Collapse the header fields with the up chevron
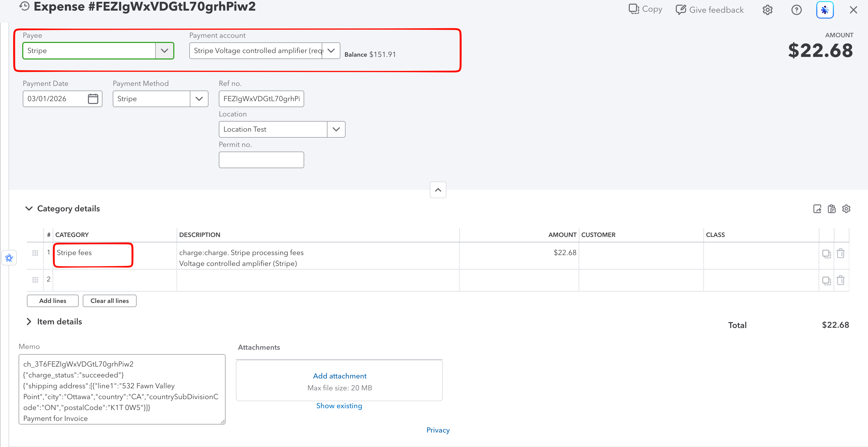The height and width of the screenshot is (447, 868). tap(438, 190)
